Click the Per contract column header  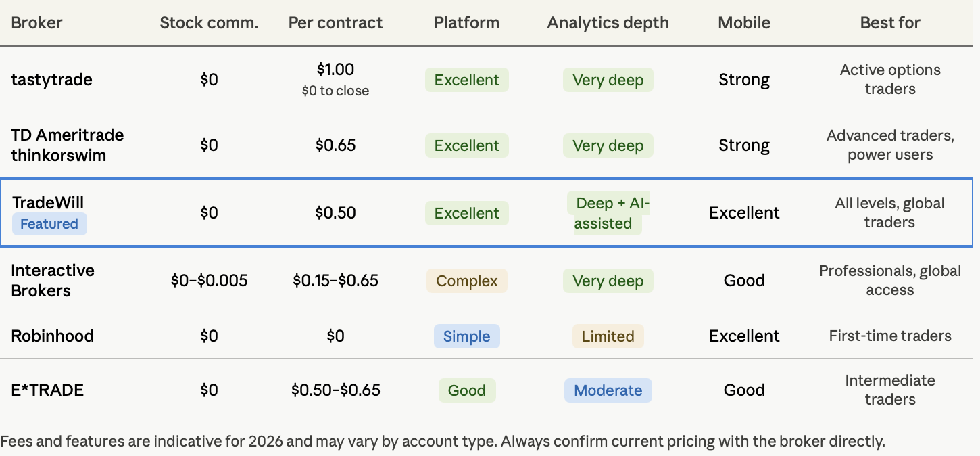pyautogui.click(x=335, y=22)
